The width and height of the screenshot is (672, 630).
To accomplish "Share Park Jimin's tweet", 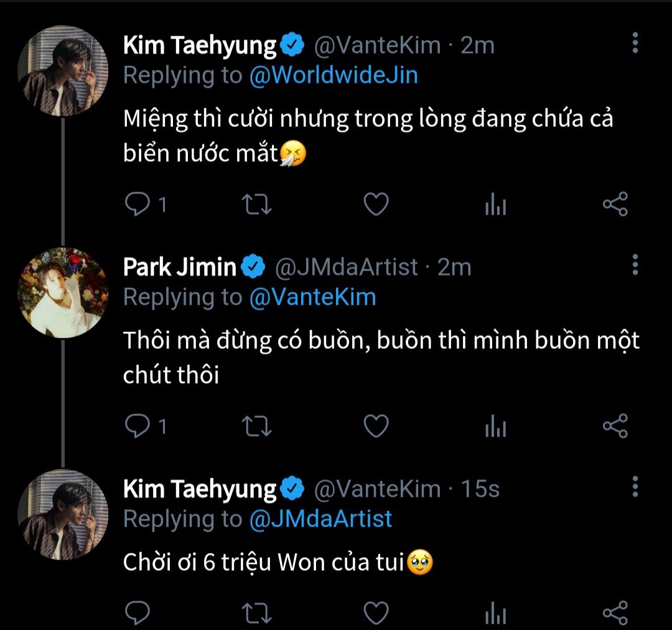I will coord(615,426).
